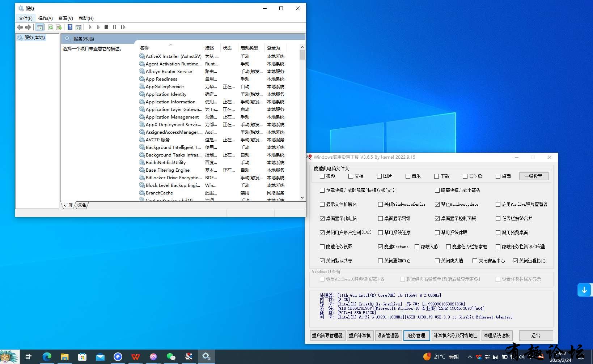Click the services list scroll-down arrow
The width and height of the screenshot is (593, 364).
(302, 198)
